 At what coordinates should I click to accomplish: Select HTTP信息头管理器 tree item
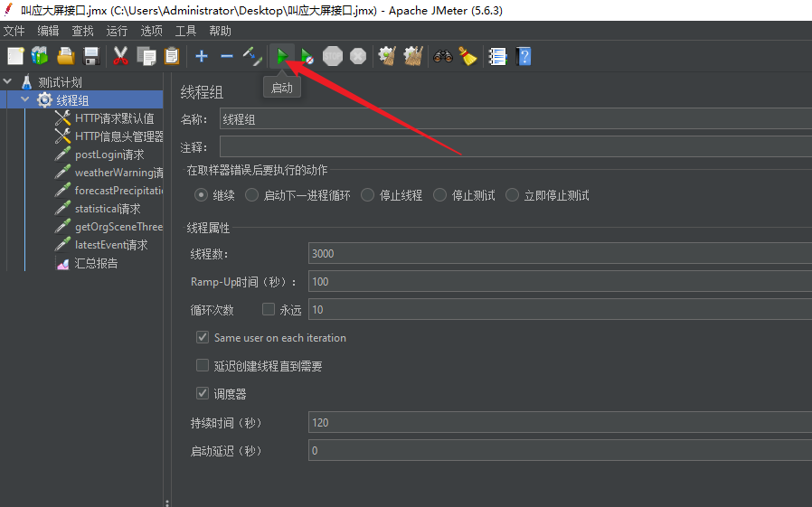(119, 136)
